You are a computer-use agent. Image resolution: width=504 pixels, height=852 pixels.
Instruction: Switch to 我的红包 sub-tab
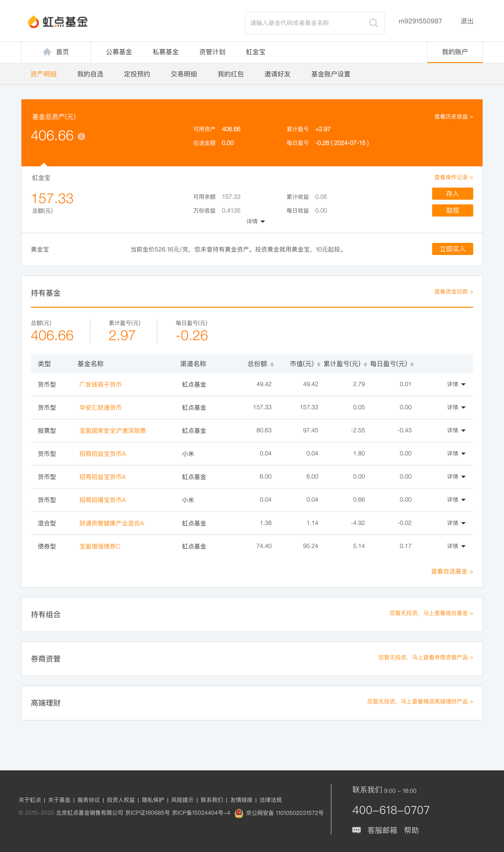(231, 74)
